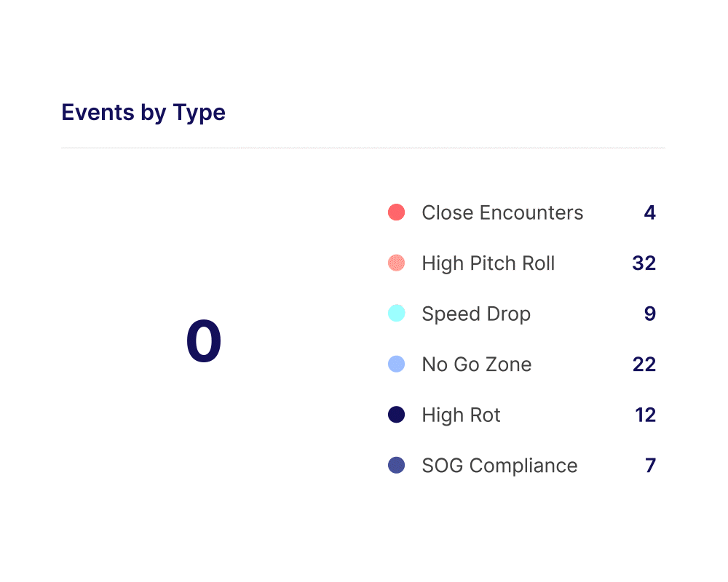This screenshot has width=728, height=582.
Task: Click the cyan Speed Drop legend dot
Action: [396, 314]
